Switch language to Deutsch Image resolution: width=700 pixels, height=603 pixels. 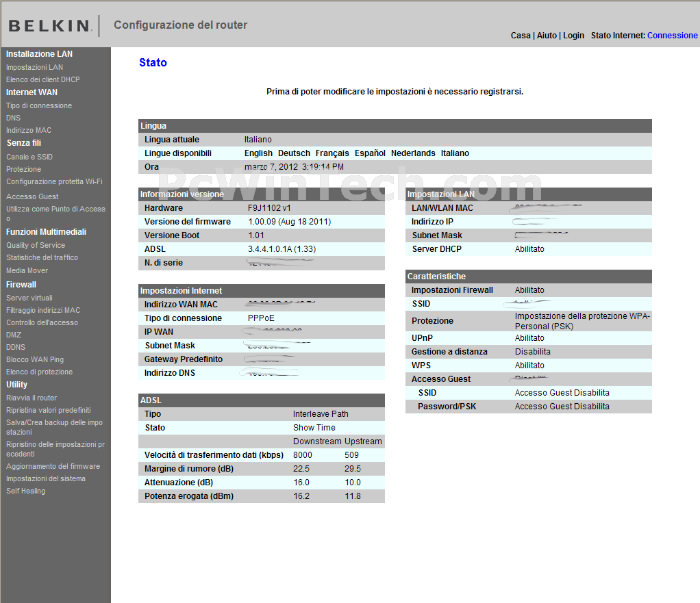point(295,153)
